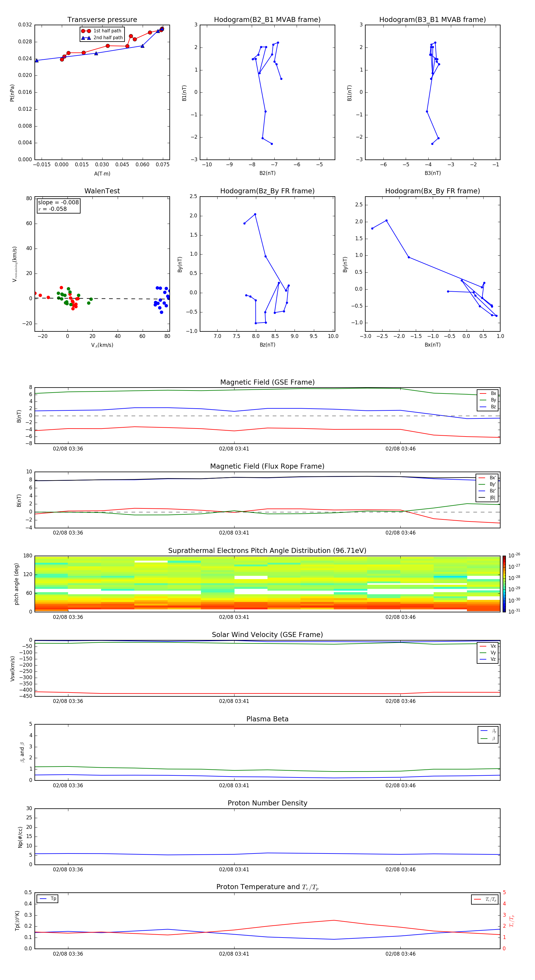Click the 'Vz' legend entry

488,659
